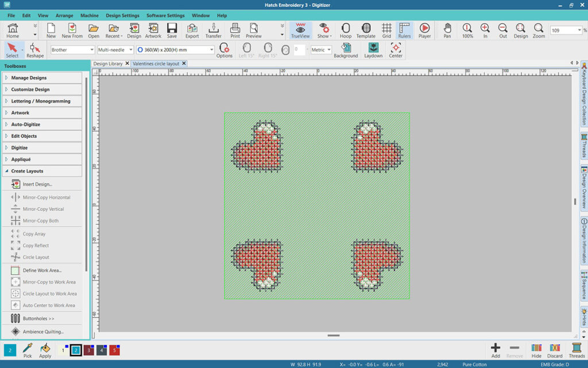
Task: Click Insert Design in Create Layouts
Action: point(37,184)
